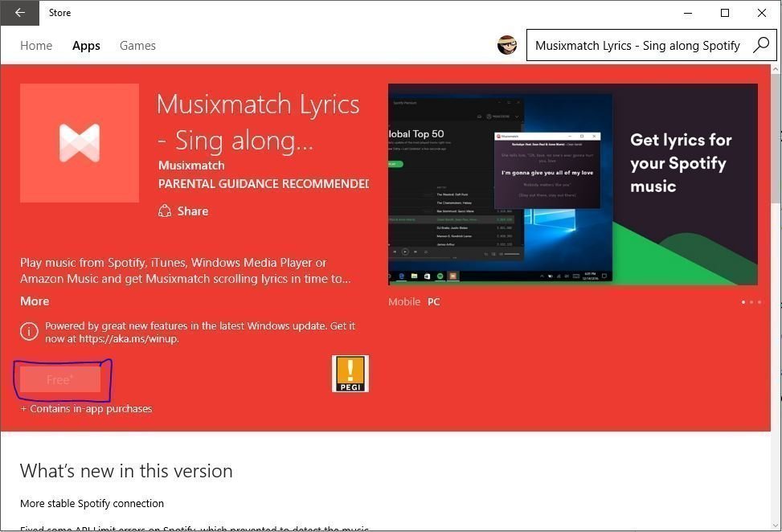Click 'Contains in-app purchases' note
Image resolution: width=782 pixels, height=532 pixels.
[x=86, y=409]
